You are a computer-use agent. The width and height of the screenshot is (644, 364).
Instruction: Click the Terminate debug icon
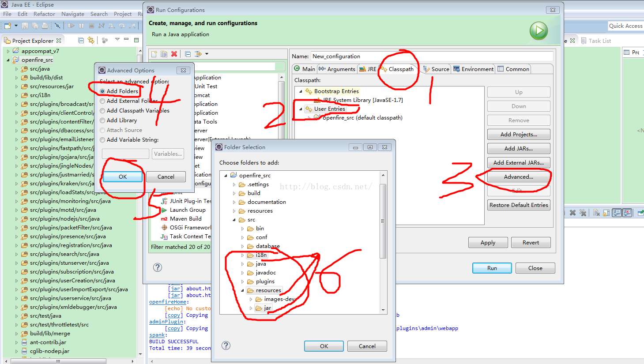(91, 26)
